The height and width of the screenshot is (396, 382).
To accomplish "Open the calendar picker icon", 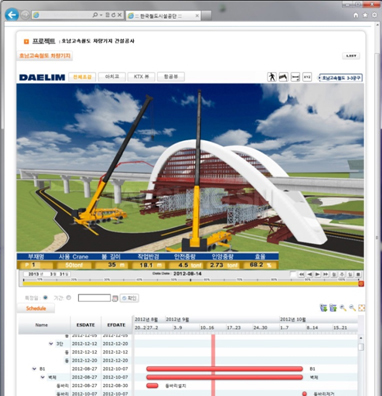I will click(x=115, y=298).
